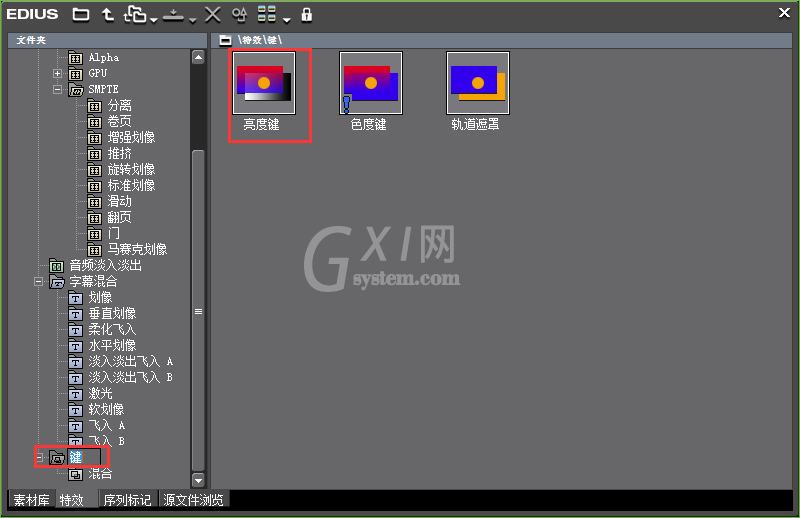Image resolution: width=800 pixels, height=518 pixels.
Task: Click the delete X icon in toolbar
Action: (212, 14)
